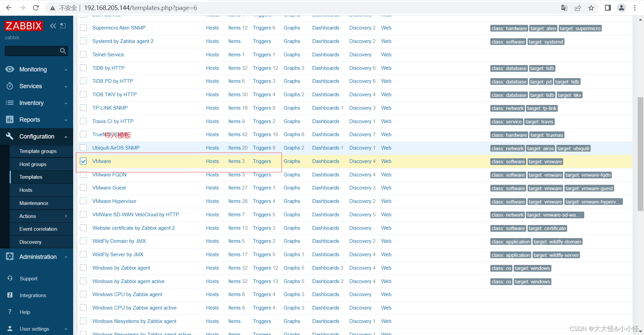Collapse the Configuration menu arrow
This screenshot has height=335, width=644.
pyautogui.click(x=66, y=137)
